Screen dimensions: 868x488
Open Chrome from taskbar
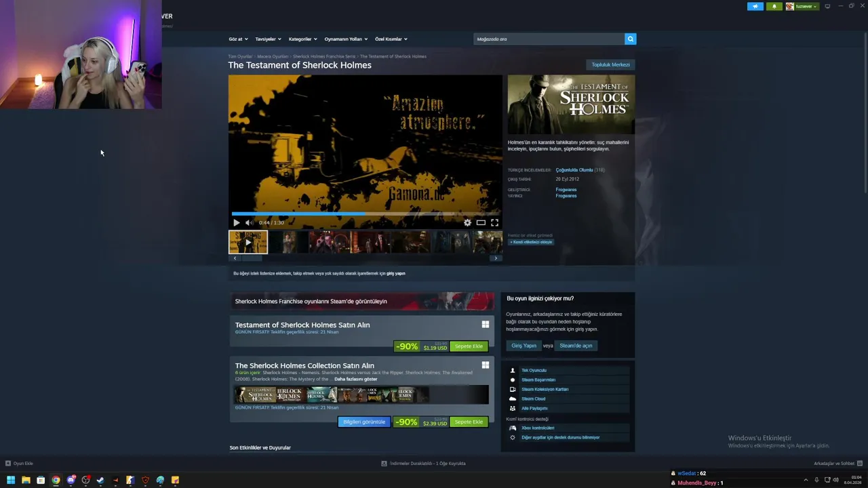point(56,480)
